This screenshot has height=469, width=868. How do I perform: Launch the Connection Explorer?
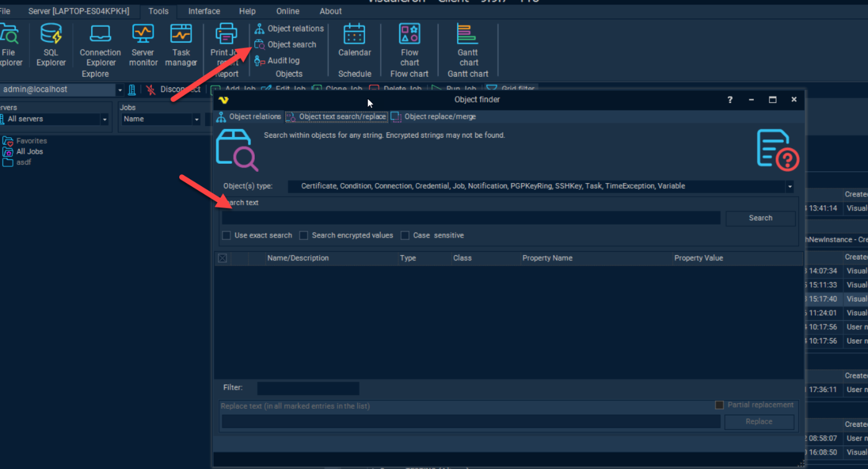click(x=100, y=45)
